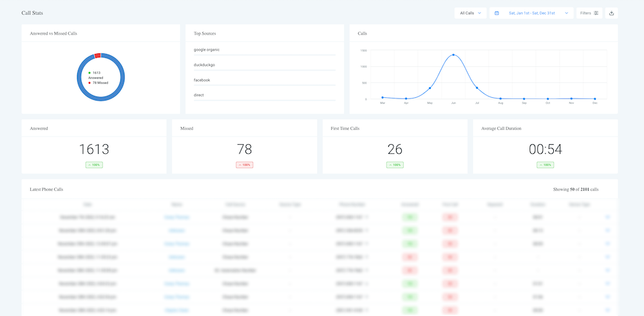Image resolution: width=644 pixels, height=316 pixels.
Task: Open the Filters button
Action: (x=589, y=13)
